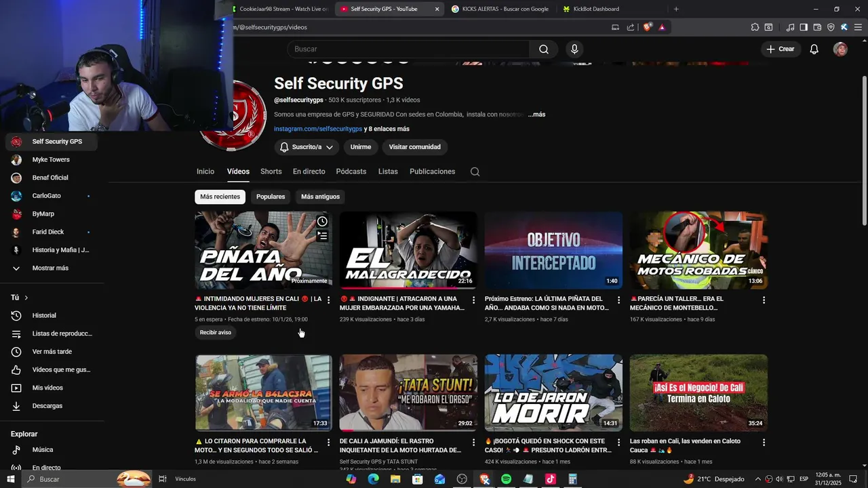Select Más antiguos filter chip

pos(320,197)
